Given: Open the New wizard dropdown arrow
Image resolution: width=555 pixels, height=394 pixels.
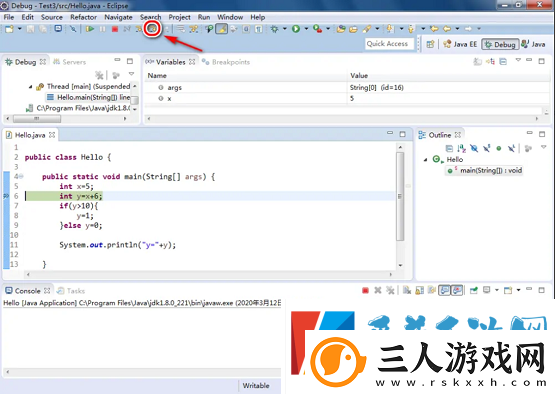Looking at the screenshot, I should (x=19, y=29).
